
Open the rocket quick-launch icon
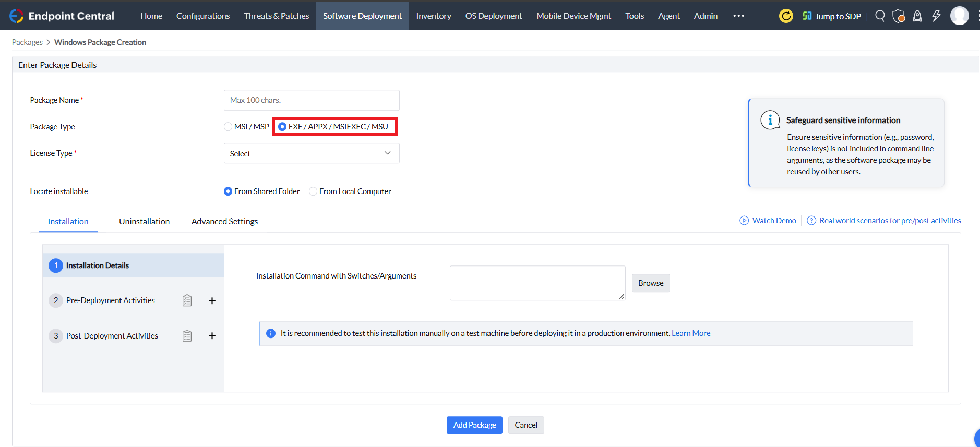917,16
